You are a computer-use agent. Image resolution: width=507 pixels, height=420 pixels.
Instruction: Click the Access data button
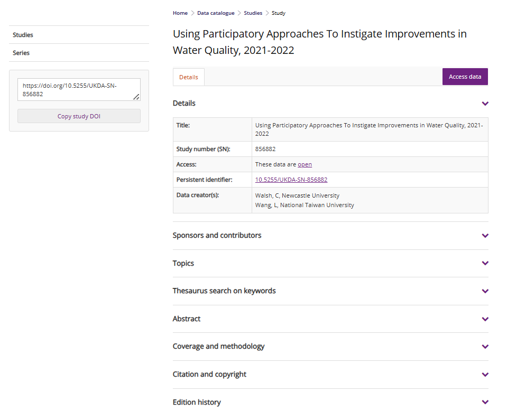pyautogui.click(x=465, y=77)
